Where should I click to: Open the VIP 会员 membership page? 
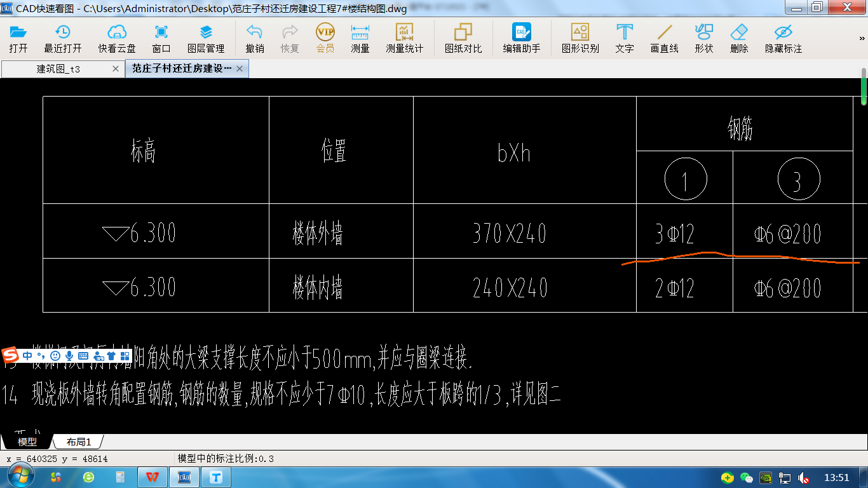325,38
